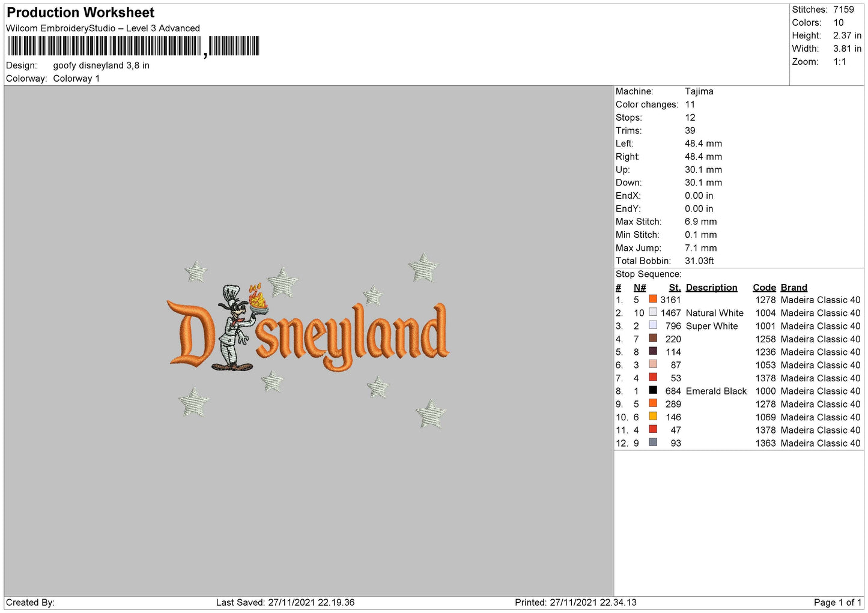Click the red swatch in stop row 11

(652, 429)
